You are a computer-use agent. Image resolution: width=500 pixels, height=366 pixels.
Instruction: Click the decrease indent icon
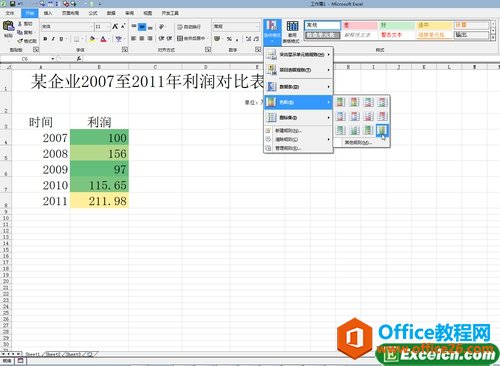click(161, 38)
